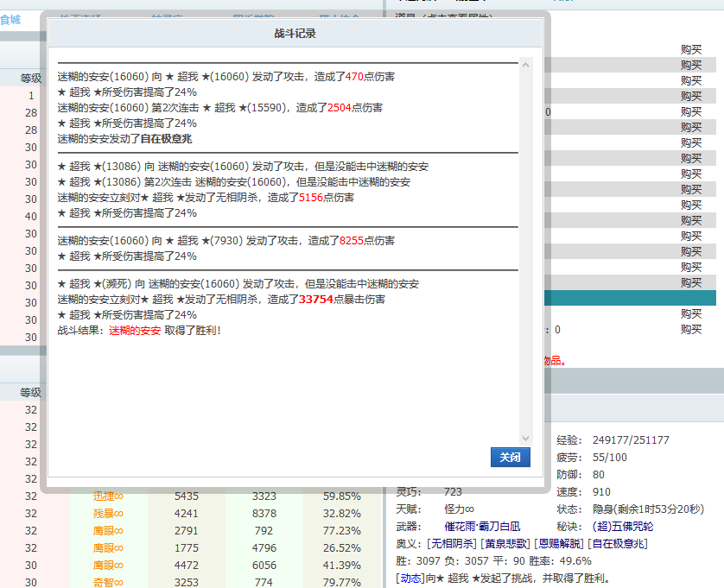This screenshot has height=588, width=724.
Task: Click the 5435 cell
Action: click(x=187, y=496)
